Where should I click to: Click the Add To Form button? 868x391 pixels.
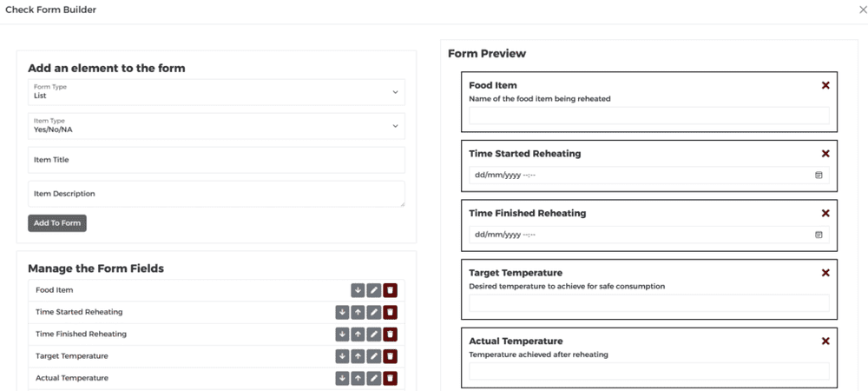pyautogui.click(x=57, y=223)
